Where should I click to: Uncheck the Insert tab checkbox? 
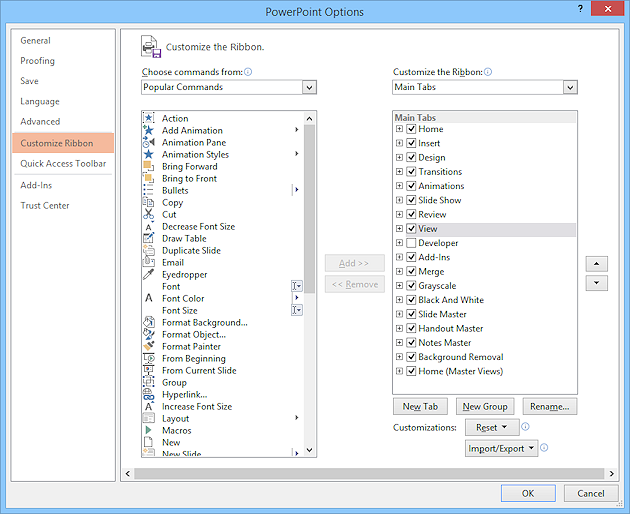(411, 143)
